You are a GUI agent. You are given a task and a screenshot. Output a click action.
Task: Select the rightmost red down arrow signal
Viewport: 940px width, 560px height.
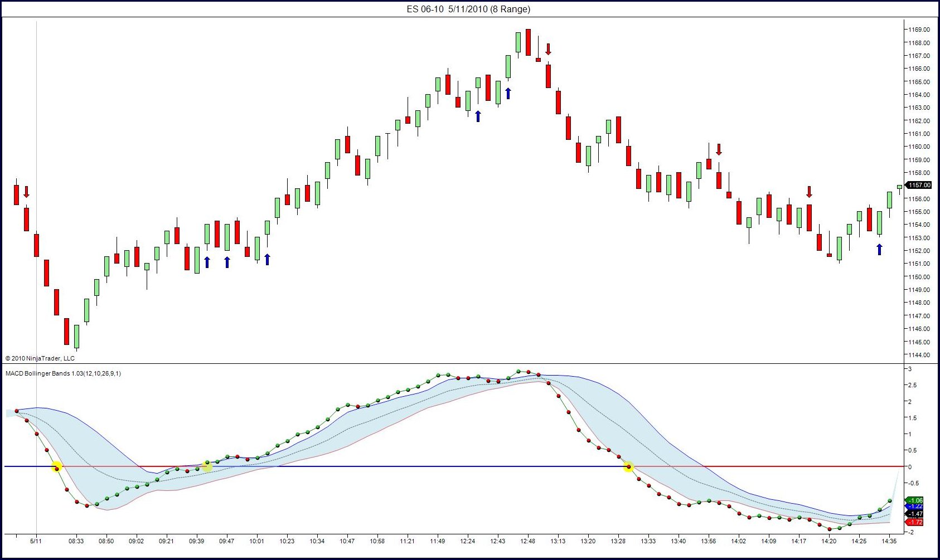[x=809, y=192]
